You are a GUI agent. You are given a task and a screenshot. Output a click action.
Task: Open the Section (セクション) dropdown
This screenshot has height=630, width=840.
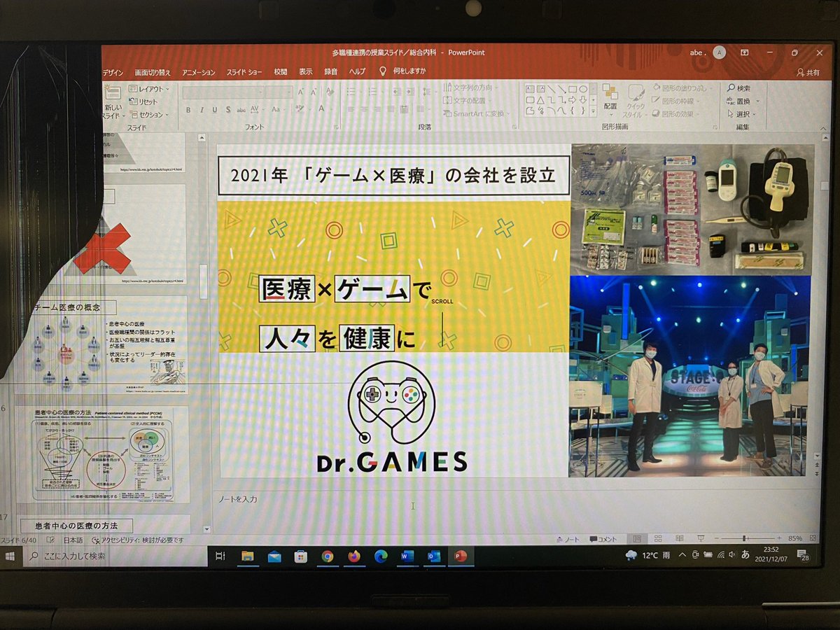click(x=149, y=114)
